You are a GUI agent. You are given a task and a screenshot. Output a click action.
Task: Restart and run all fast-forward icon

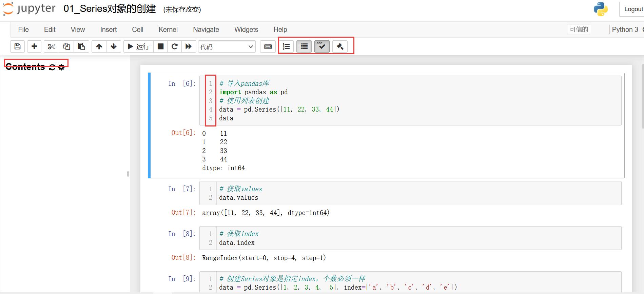point(189,46)
